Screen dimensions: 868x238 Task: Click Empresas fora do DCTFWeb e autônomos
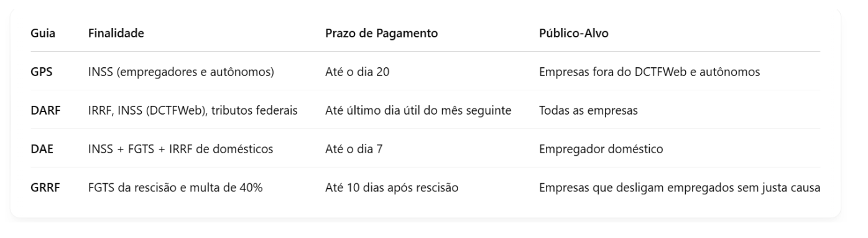[650, 72]
